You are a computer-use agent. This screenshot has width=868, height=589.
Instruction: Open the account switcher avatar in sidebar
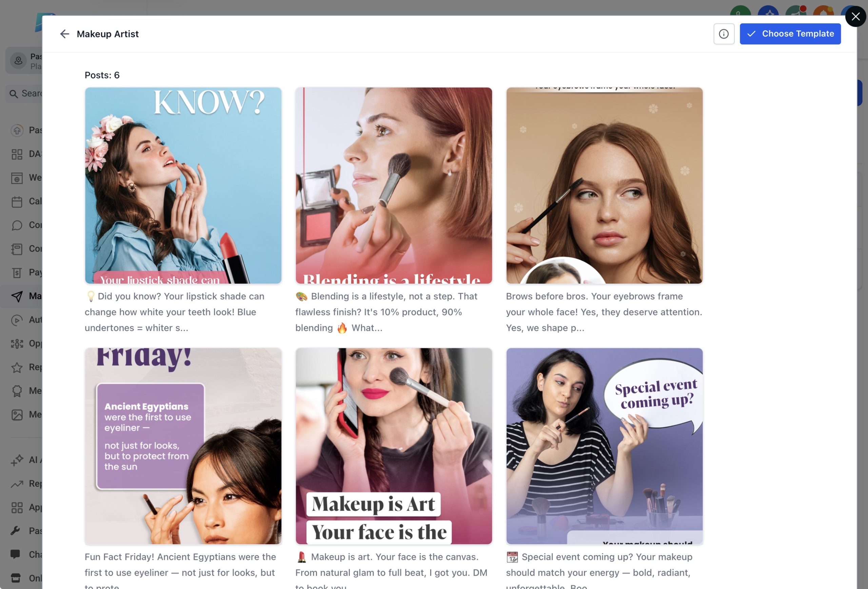point(18,60)
